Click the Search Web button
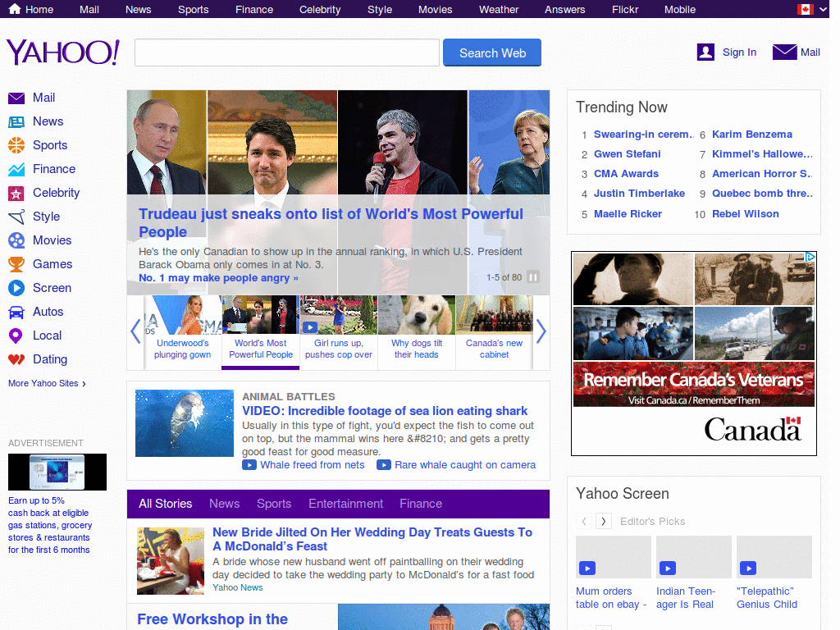 click(492, 52)
